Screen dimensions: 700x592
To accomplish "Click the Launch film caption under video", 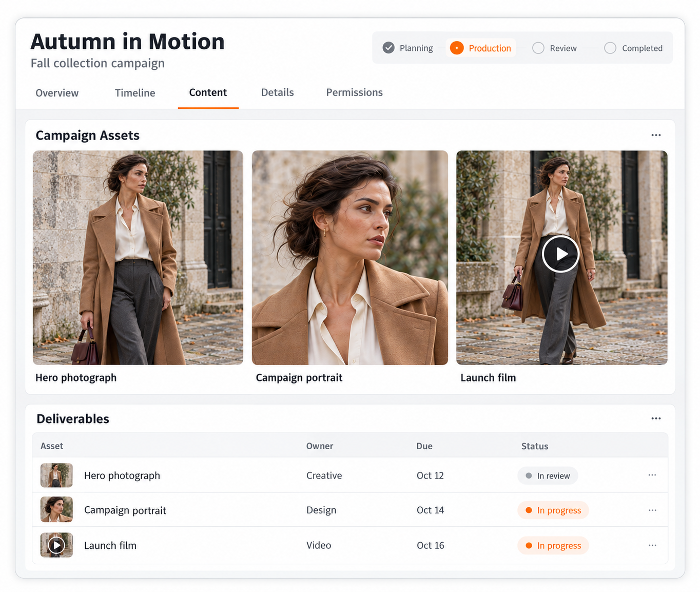I will [488, 378].
